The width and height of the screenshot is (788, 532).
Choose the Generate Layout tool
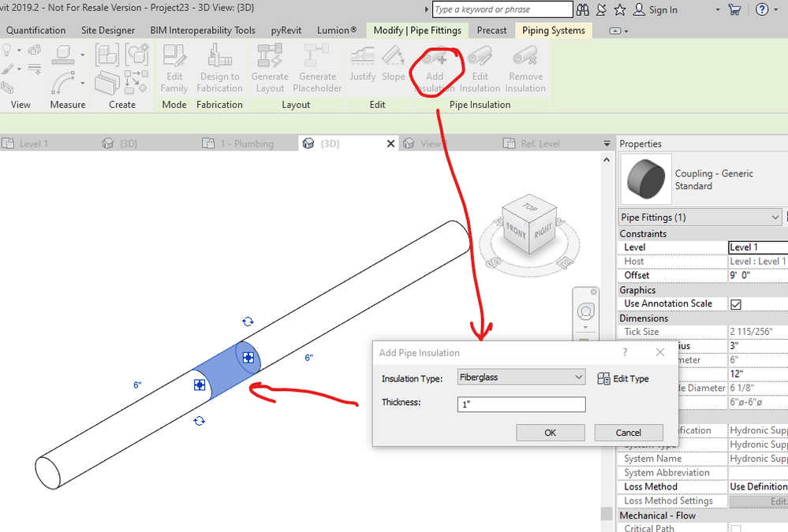(x=270, y=69)
